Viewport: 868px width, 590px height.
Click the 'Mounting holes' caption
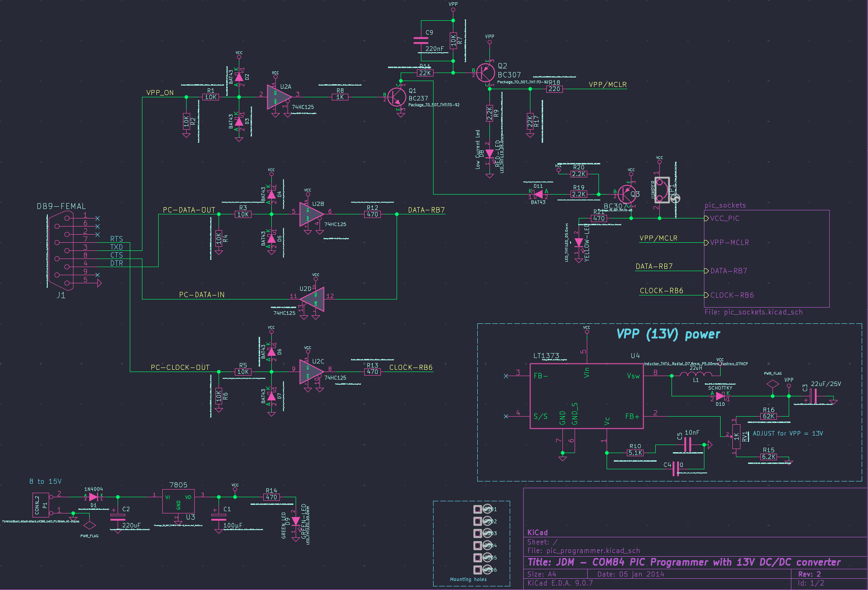tap(468, 579)
